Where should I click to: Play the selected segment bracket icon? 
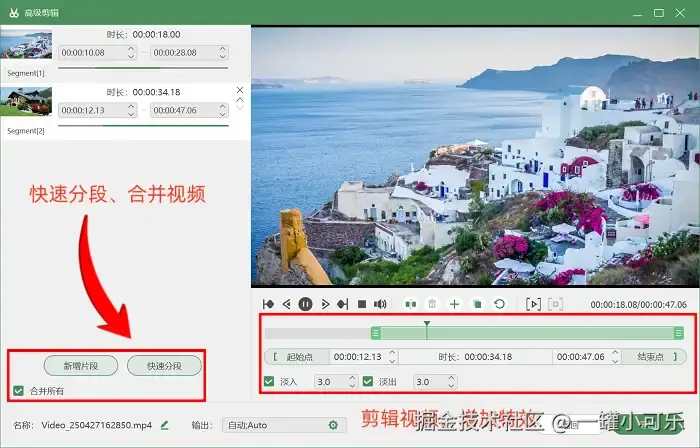[x=533, y=304]
